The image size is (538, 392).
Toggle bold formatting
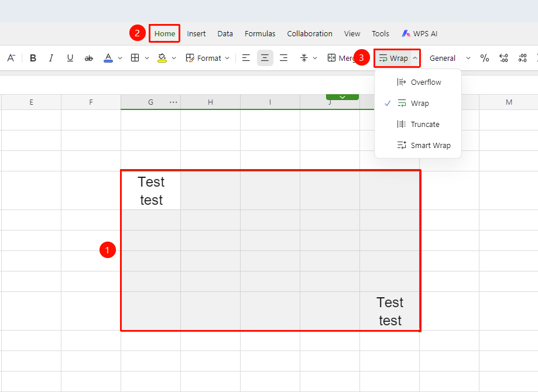(33, 58)
